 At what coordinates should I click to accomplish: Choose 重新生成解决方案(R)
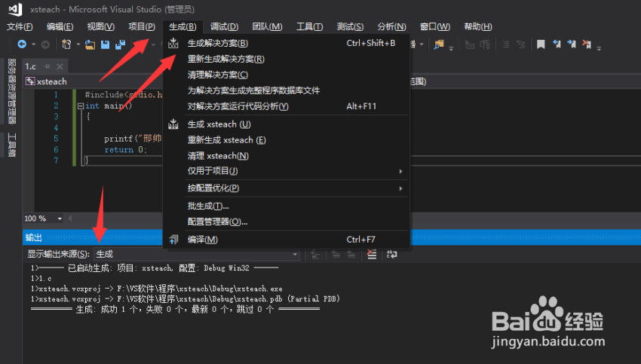[x=287, y=60]
